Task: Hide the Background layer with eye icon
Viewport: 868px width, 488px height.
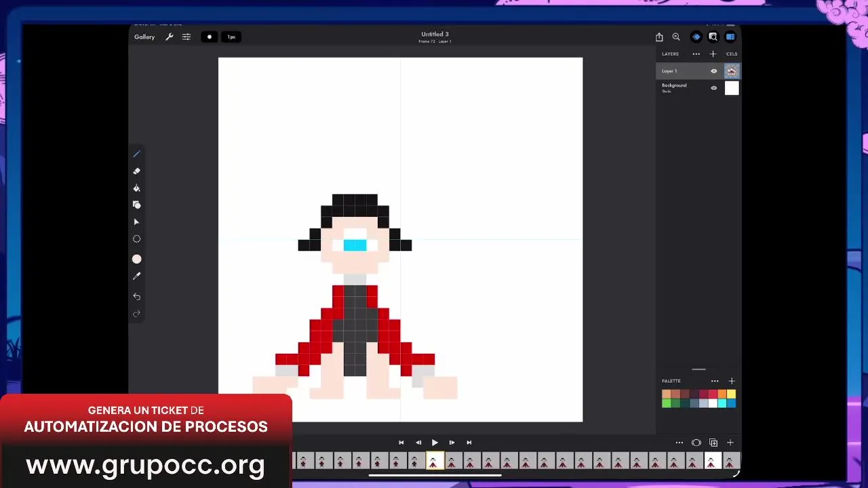Action: [x=713, y=87]
